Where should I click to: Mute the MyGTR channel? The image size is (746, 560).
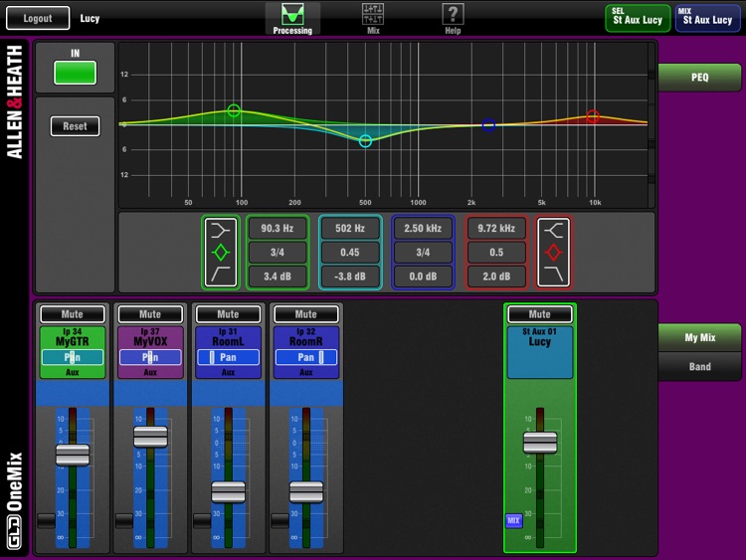72,314
